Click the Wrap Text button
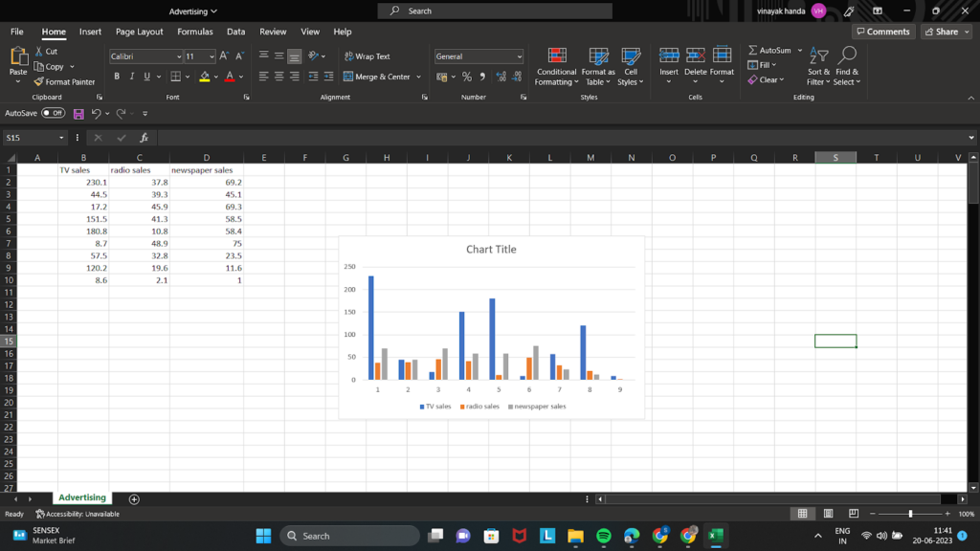This screenshot has height=551, width=980. click(367, 56)
